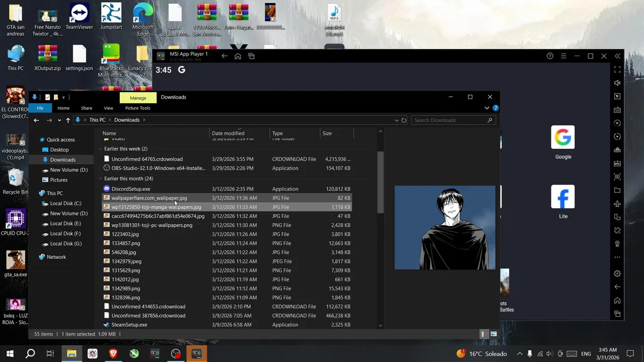
Task: Click the Properties quick access icon in Explorer title bar
Action: 47,97
